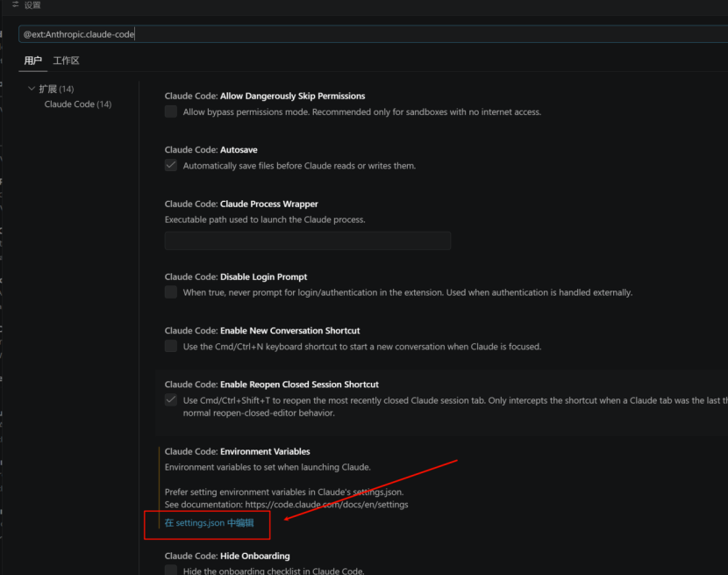This screenshot has height=575, width=728.
Task: Click the 'Executable path used to launch' description
Action: (x=265, y=219)
